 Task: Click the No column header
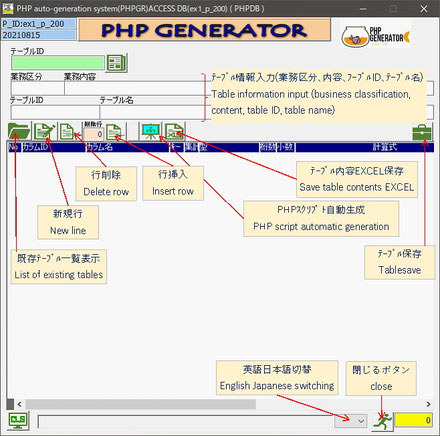click(15, 147)
